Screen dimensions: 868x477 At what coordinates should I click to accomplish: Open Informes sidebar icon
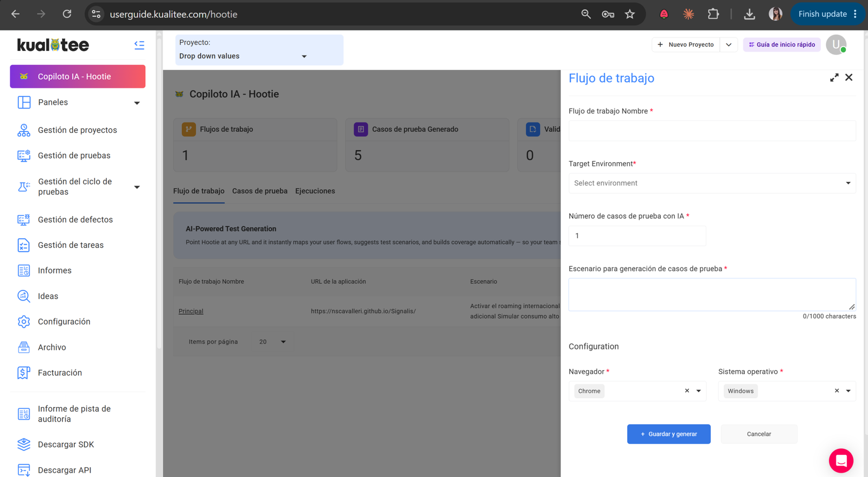coord(24,271)
